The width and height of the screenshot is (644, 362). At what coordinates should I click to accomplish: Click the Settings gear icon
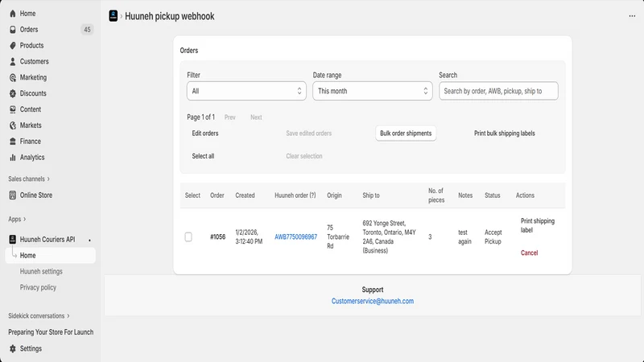click(13, 348)
